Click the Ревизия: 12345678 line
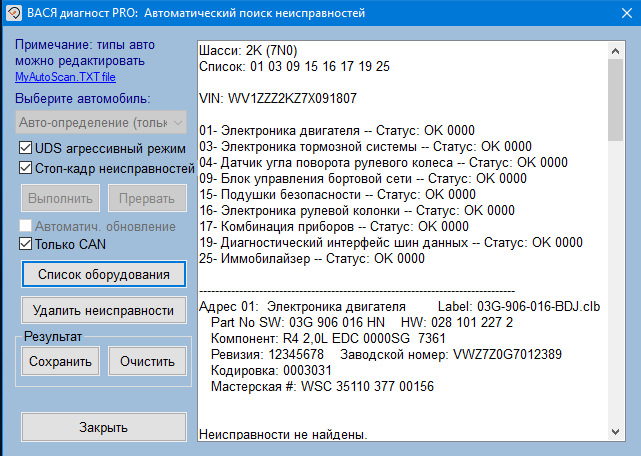The width and height of the screenshot is (641, 456). point(386,354)
